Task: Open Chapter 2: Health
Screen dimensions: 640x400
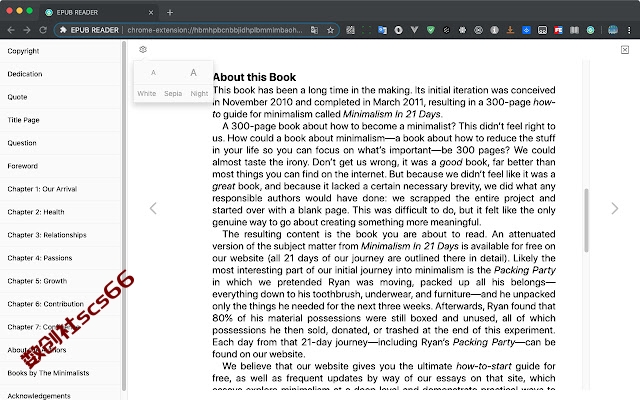Action: (60, 212)
